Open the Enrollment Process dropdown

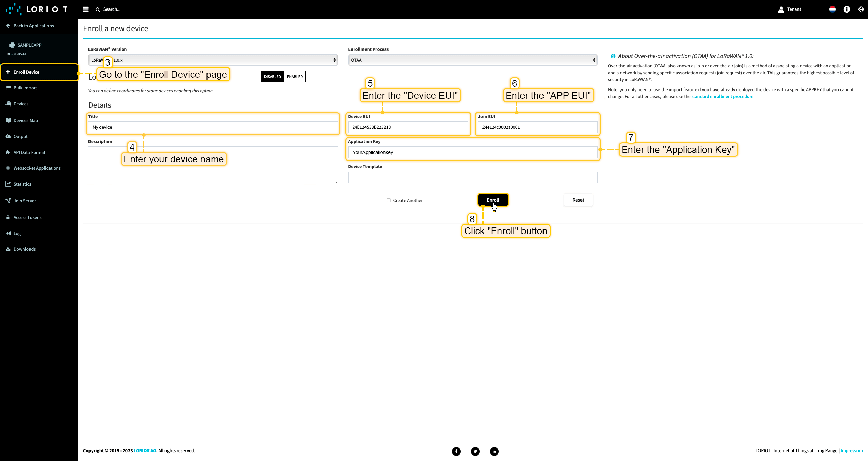[x=473, y=60]
